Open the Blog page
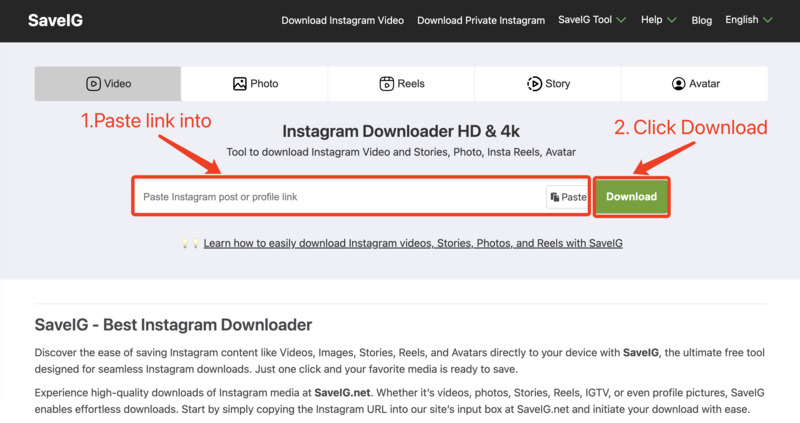Image resolution: width=800 pixels, height=423 pixels. pyautogui.click(x=702, y=20)
